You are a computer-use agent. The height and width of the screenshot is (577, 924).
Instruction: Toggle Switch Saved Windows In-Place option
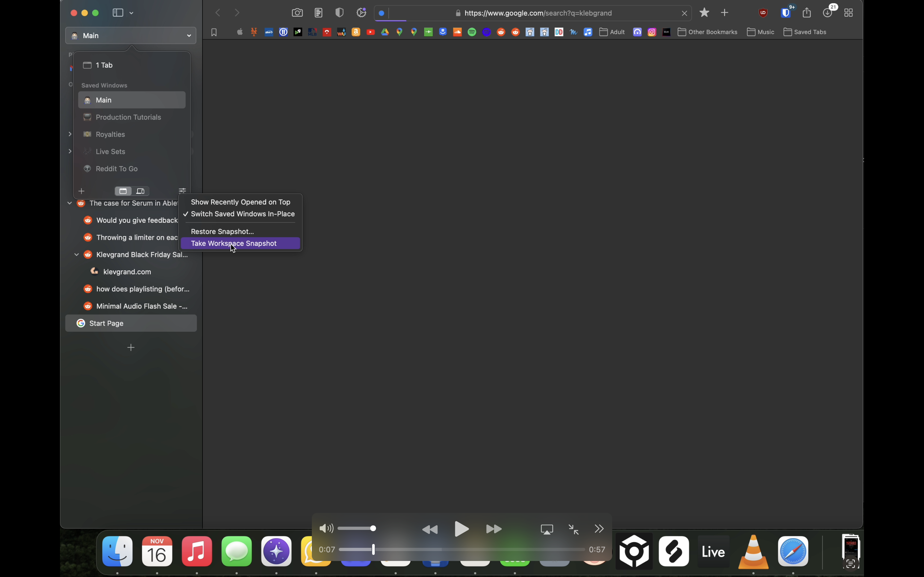(x=243, y=214)
